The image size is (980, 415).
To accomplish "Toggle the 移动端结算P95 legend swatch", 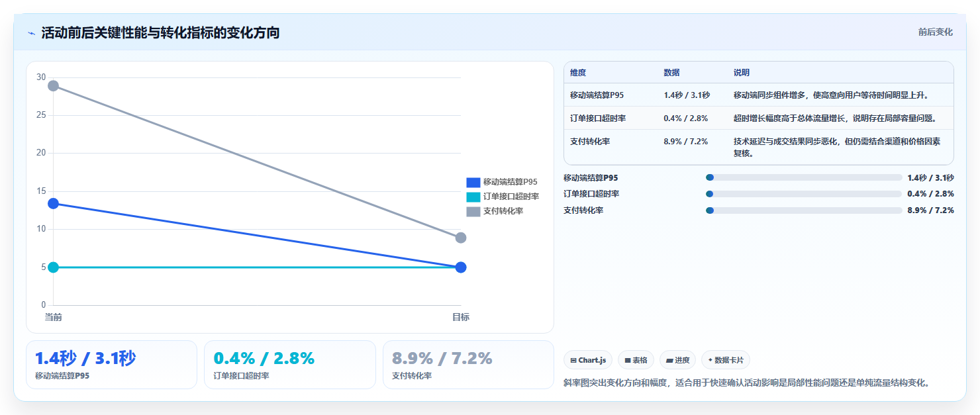I will coord(473,182).
